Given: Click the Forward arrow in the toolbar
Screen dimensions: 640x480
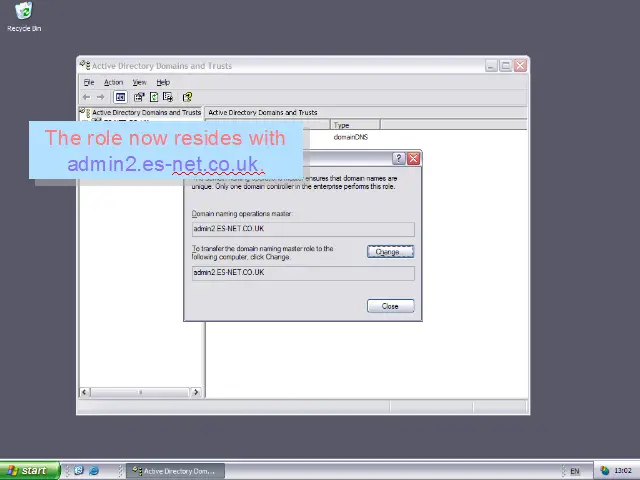Looking at the screenshot, I should point(100,97).
